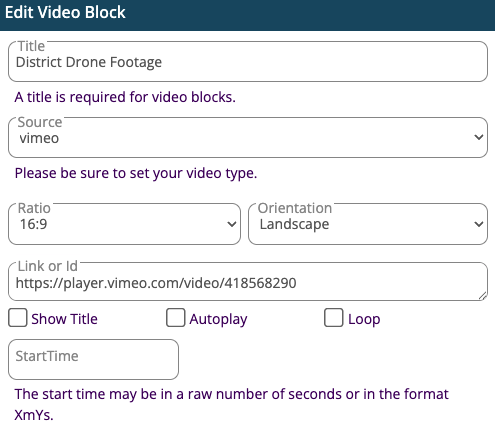The width and height of the screenshot is (495, 431).
Task: Grab the Link or Id textarea resize handle
Action: (x=482, y=295)
